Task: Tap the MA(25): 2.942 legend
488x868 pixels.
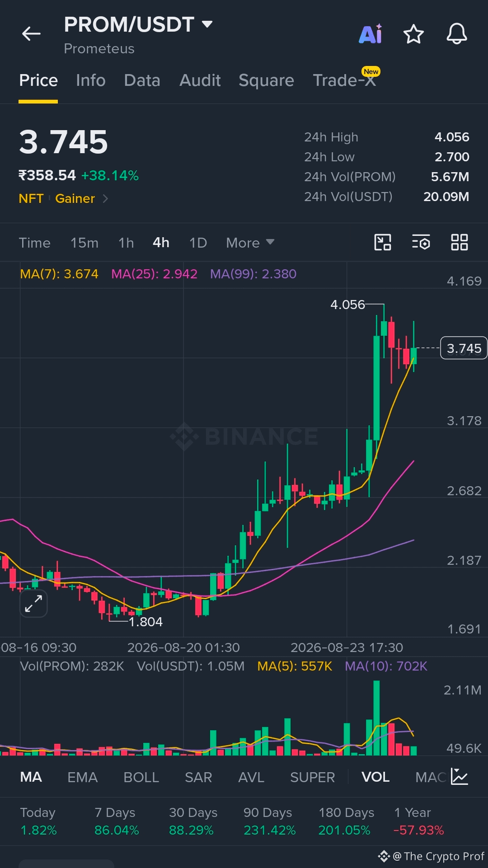Action: (x=154, y=274)
